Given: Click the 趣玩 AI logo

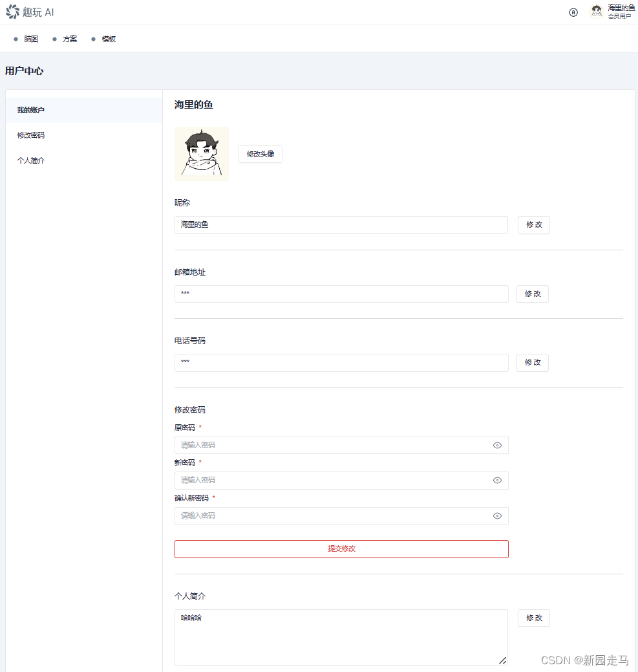Looking at the screenshot, I should [x=30, y=12].
